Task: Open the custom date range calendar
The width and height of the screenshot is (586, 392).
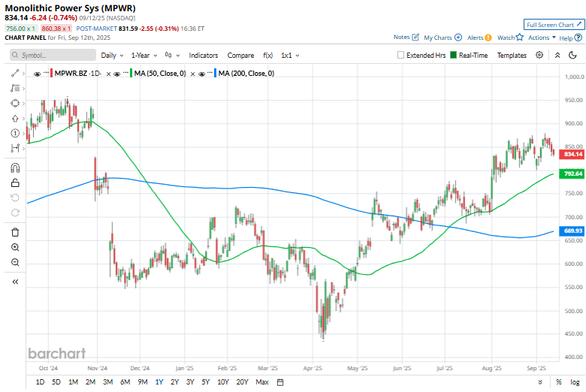Action: 280,382
